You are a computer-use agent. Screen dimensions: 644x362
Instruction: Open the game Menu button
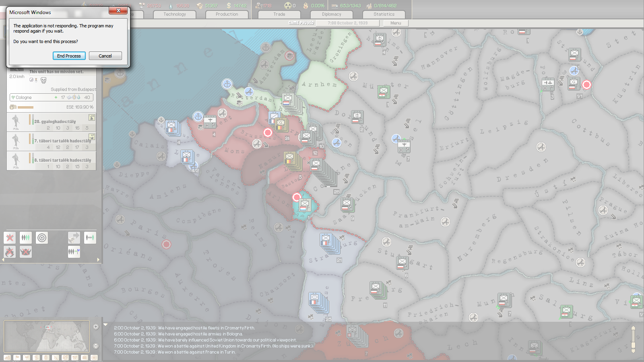[x=396, y=23]
